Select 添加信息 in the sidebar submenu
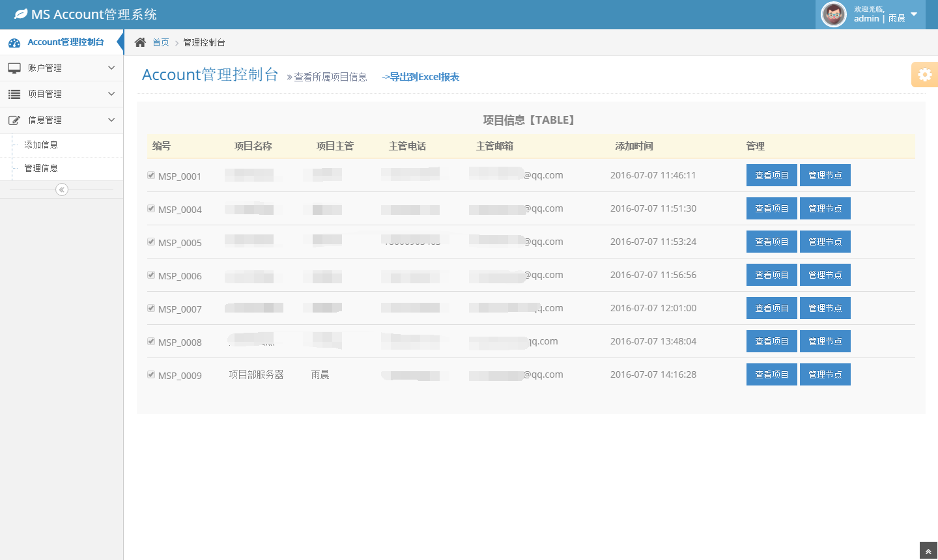 [41, 145]
